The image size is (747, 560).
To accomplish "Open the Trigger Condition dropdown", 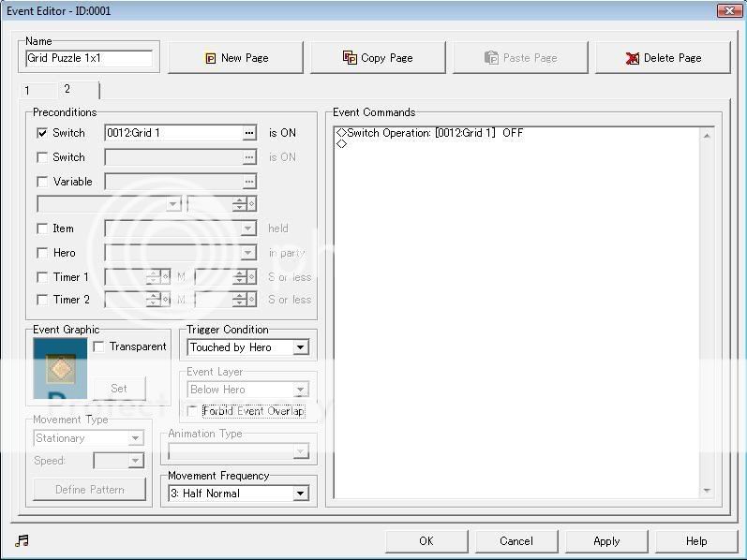I will click(300, 347).
